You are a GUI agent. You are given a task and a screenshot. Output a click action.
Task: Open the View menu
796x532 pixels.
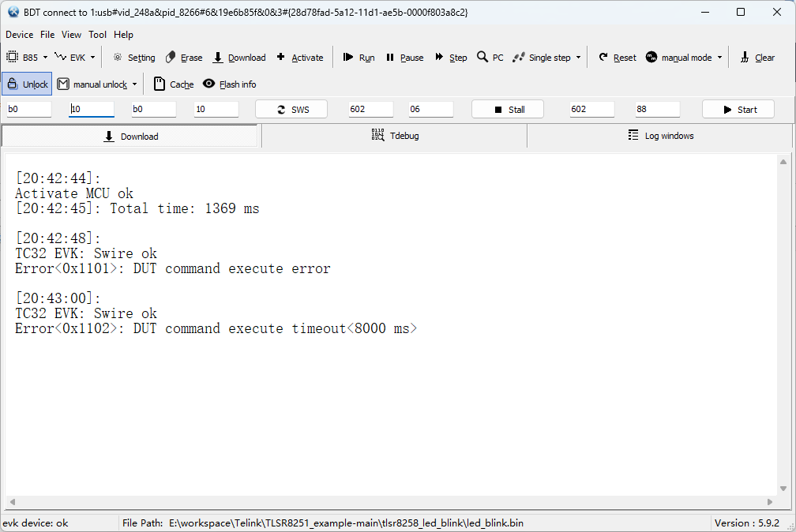click(71, 35)
